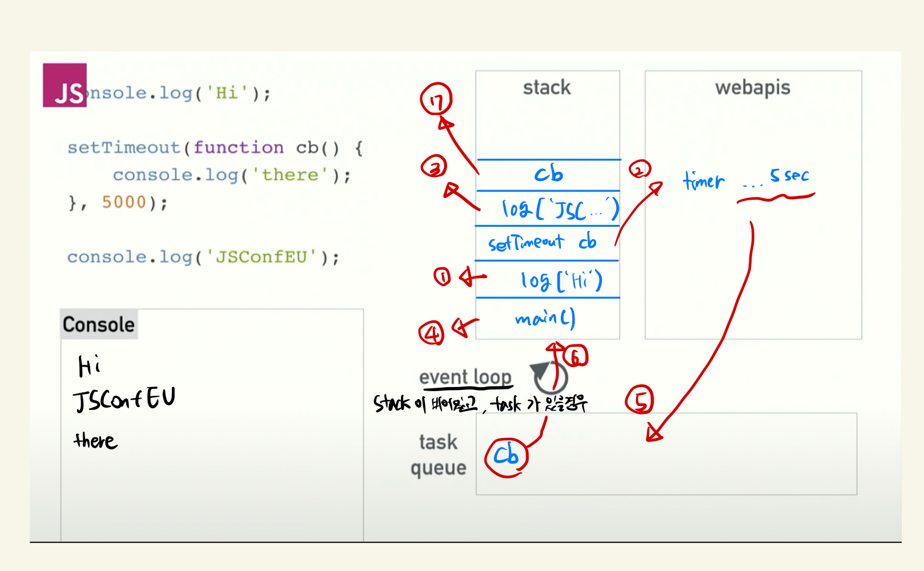The height and width of the screenshot is (571, 924).
Task: Click the setTimeout(function cb() code line
Action: tap(215, 148)
